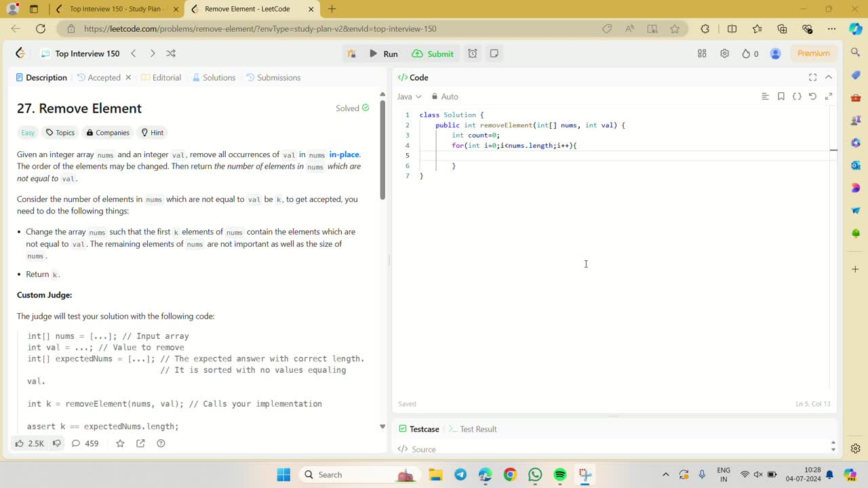Screen dimensions: 868x488
Task: Maximize the Code panel
Action: [x=812, y=77]
